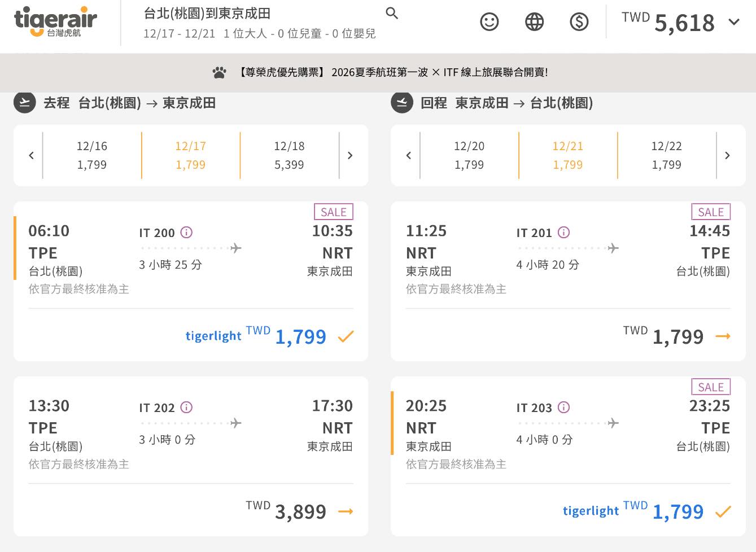
Task: Show info for flight IT 203
Action: [563, 408]
